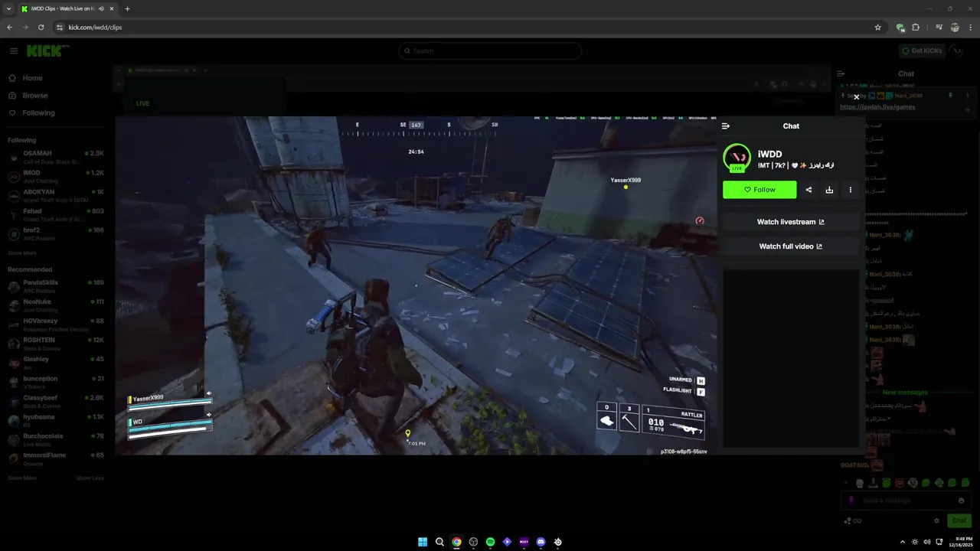Go back in the browser
980x551 pixels.
[x=10, y=28]
